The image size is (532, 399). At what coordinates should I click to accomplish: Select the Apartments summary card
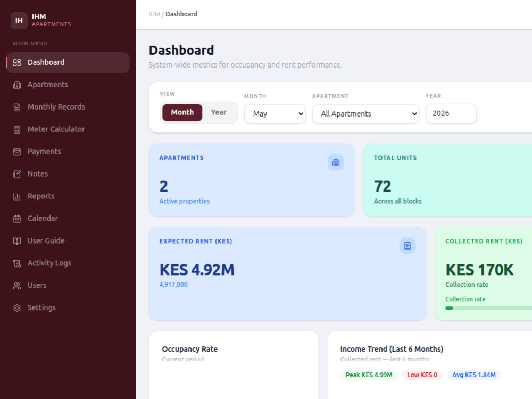click(x=252, y=180)
